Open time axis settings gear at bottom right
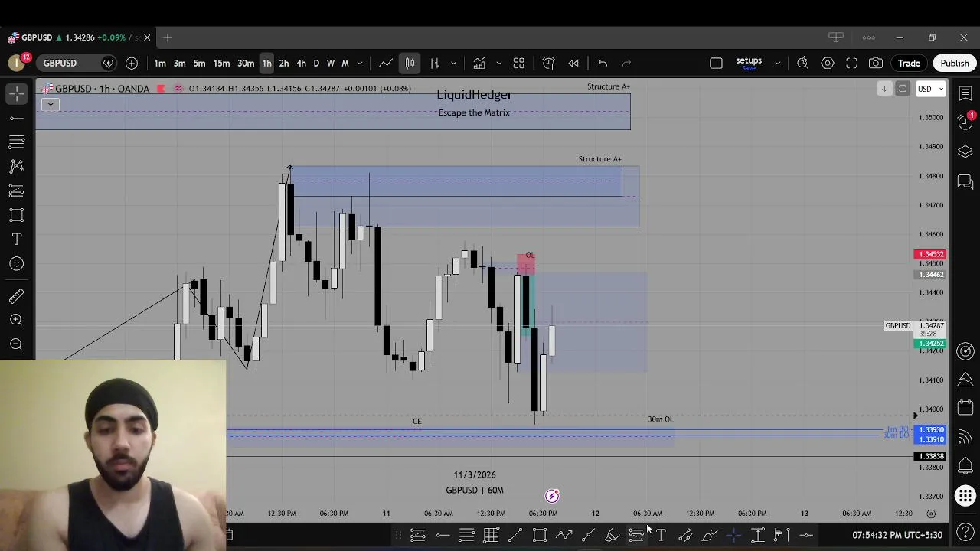The height and width of the screenshot is (551, 980). (931, 514)
